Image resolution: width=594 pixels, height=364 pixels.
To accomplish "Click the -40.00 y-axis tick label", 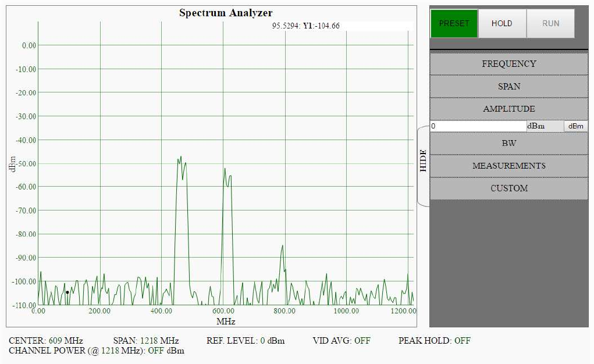I will coord(26,140).
